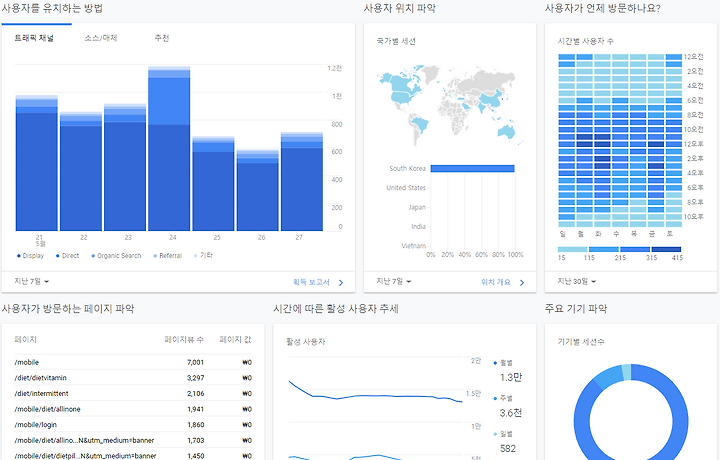This screenshot has width=720, height=460.
Task: Expand the 지난 7일 dropdown in the location card
Action: pyautogui.click(x=394, y=281)
